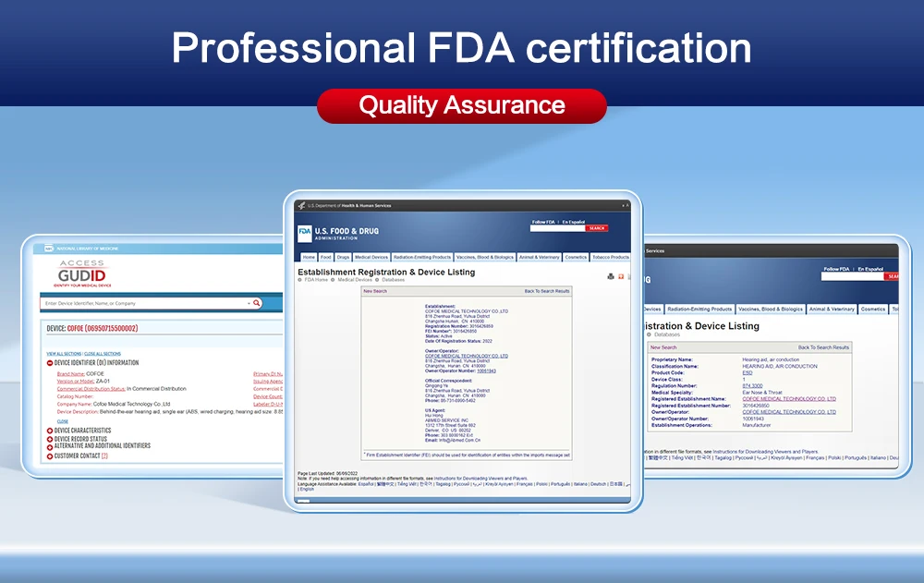
Task: Click the red Quality Assurance banner button
Action: coord(462,105)
